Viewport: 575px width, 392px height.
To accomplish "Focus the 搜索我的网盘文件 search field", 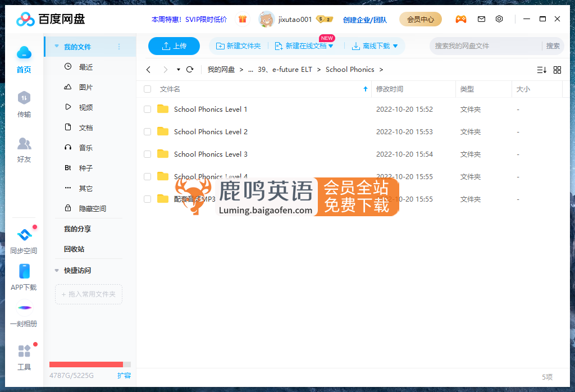I will (x=485, y=46).
